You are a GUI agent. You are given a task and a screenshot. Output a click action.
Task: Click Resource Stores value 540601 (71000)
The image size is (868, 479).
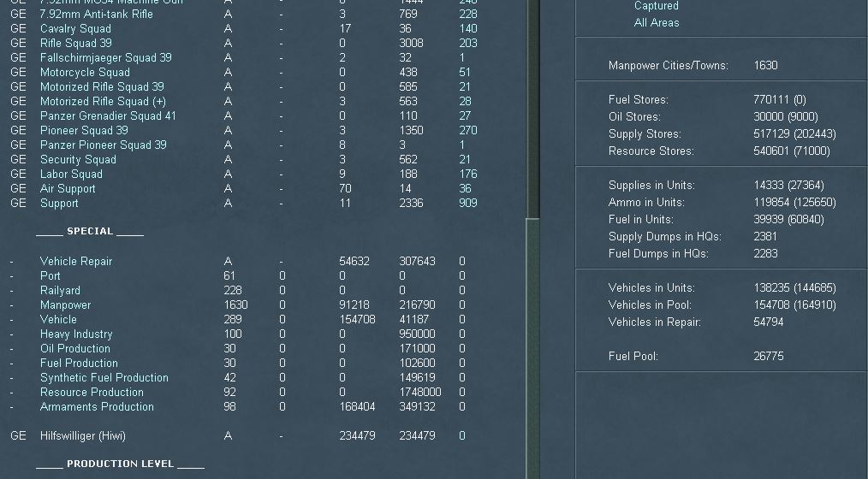(792, 151)
